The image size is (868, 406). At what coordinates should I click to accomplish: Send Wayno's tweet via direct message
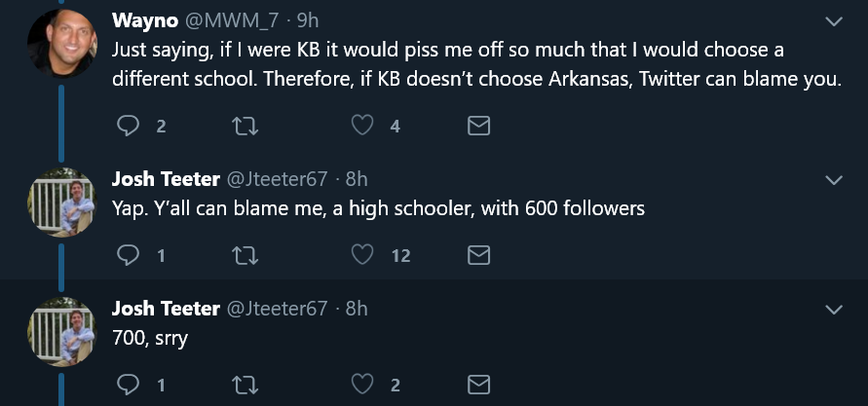[478, 126]
